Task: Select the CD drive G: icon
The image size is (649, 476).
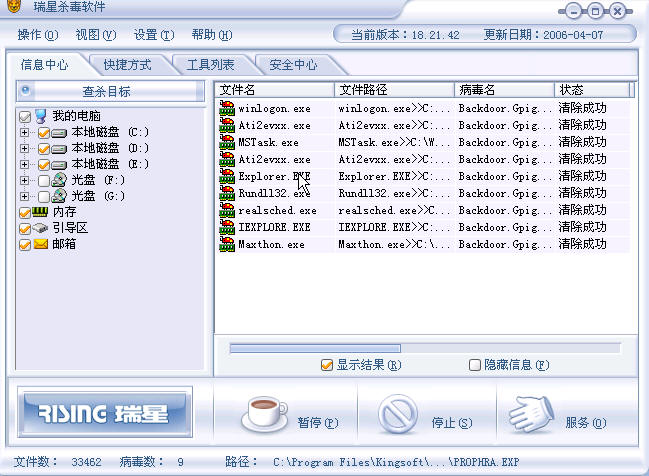Action: point(59,195)
